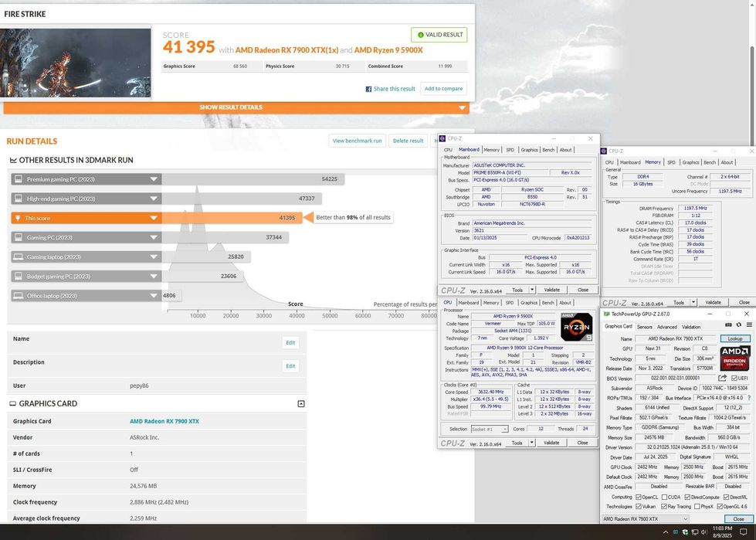The height and width of the screenshot is (540, 756).
Task: Open Tools dropdown arrow in CPU-Z Memory window
Action: [x=693, y=303]
